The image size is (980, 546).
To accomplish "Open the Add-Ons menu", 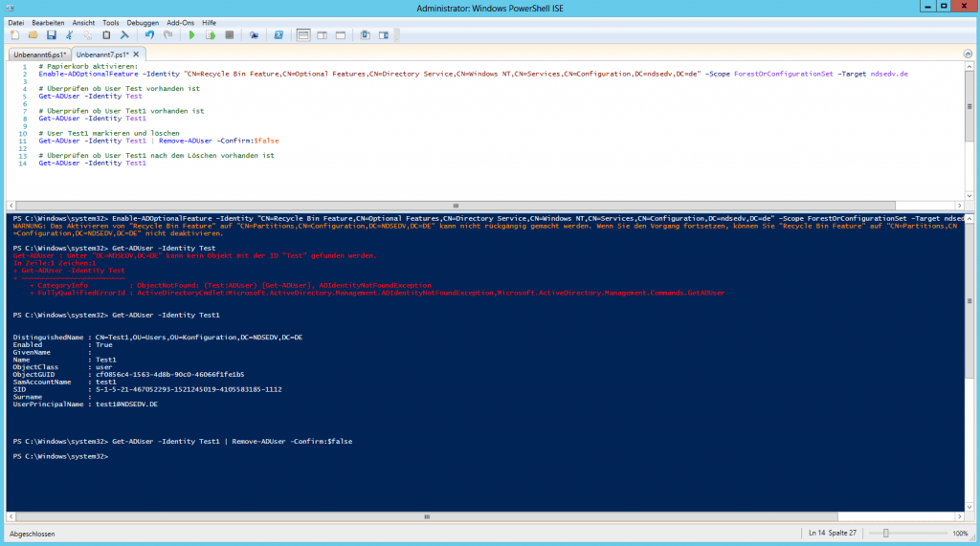I will (x=179, y=21).
